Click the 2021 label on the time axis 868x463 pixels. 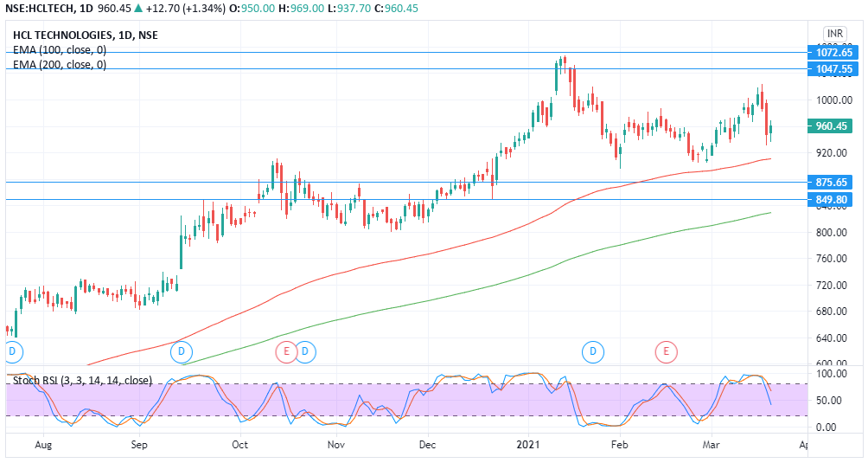pyautogui.click(x=527, y=444)
